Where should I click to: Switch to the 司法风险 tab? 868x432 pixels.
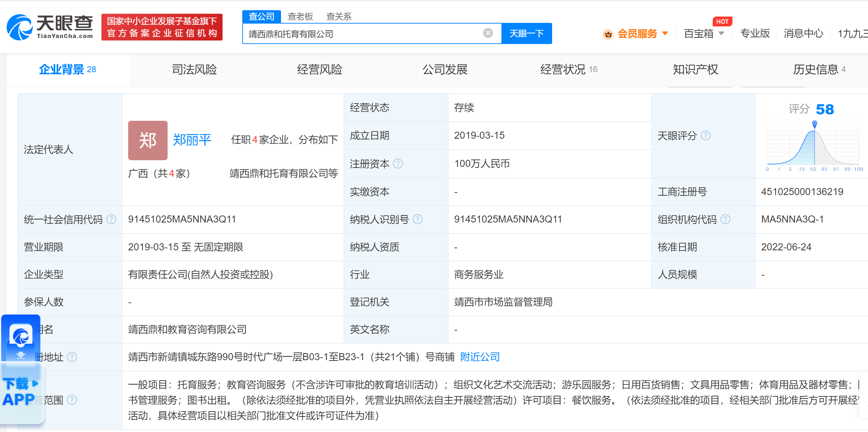click(x=194, y=69)
